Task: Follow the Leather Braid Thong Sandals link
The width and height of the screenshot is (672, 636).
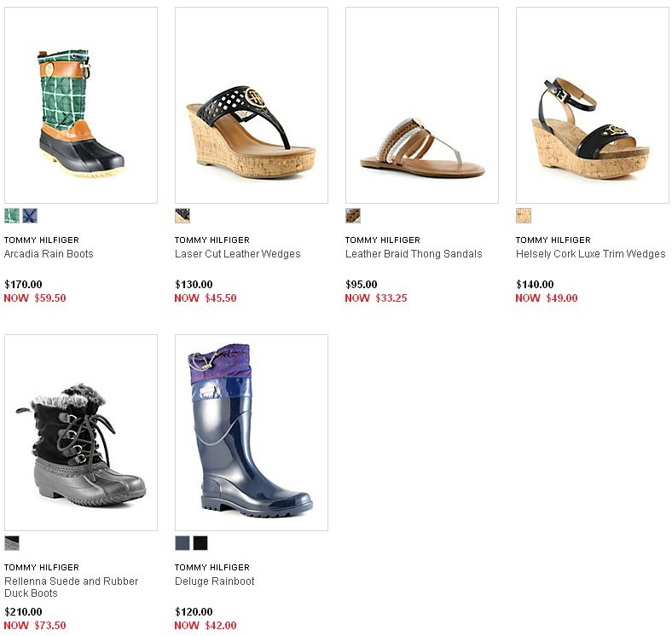Action: click(x=414, y=254)
